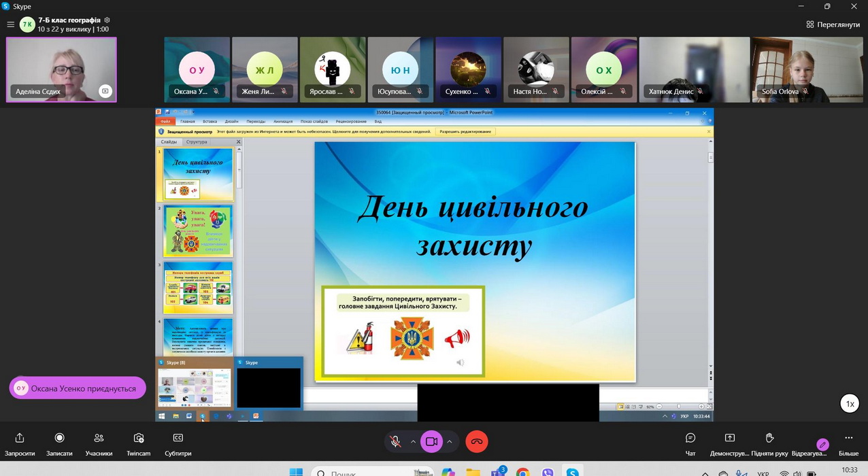Viewport: 868px width, 476px height.
Task: Open the Переглянути view layout menu
Action: click(833, 24)
